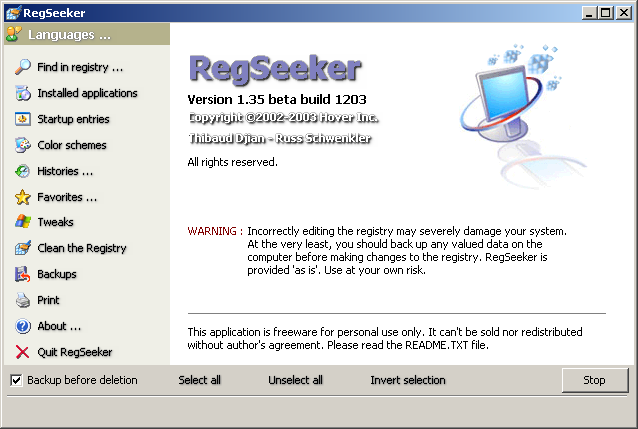638x429 pixels.
Task: Click the Invert selection link
Action: tap(408, 380)
